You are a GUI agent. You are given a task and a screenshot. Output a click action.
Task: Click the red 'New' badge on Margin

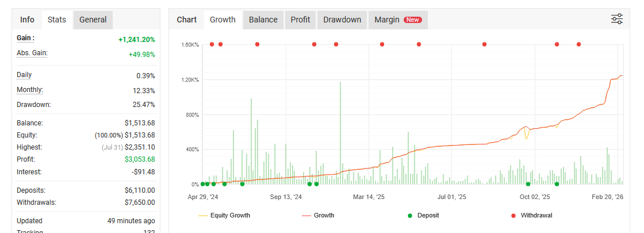[412, 20]
